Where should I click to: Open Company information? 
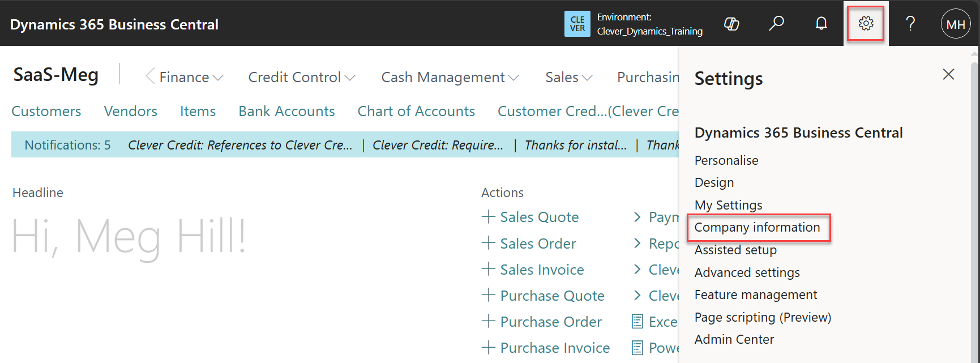tap(757, 227)
